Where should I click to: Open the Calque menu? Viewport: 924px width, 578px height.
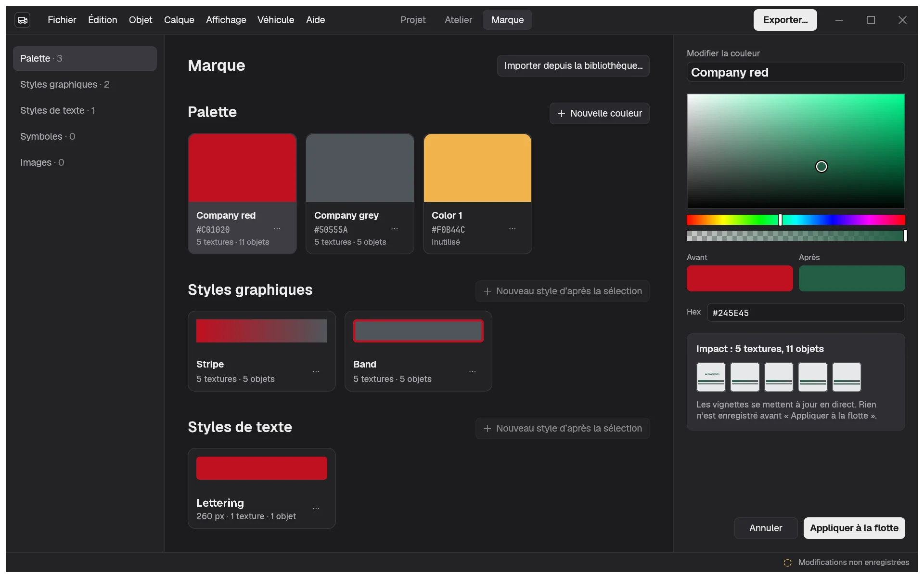pos(179,20)
